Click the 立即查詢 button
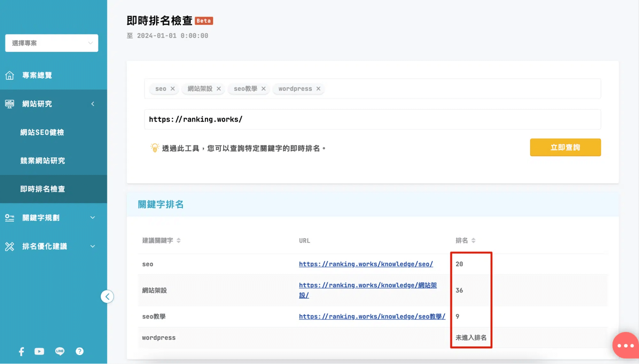This screenshot has width=639, height=364. (x=565, y=148)
